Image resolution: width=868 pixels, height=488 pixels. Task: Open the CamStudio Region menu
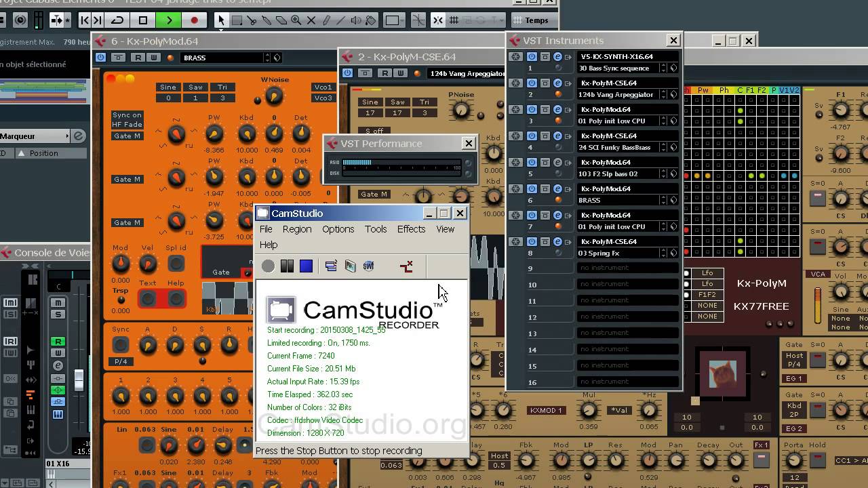297,229
